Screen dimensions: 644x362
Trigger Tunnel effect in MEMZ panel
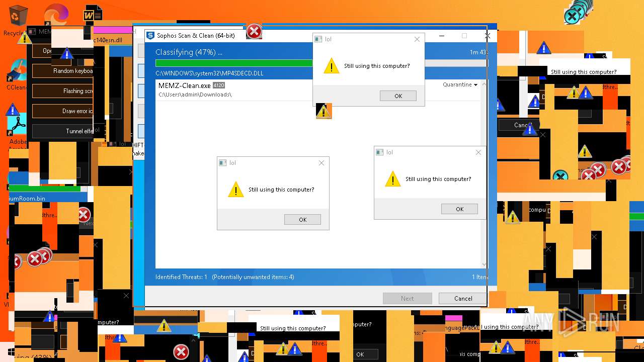(63, 131)
